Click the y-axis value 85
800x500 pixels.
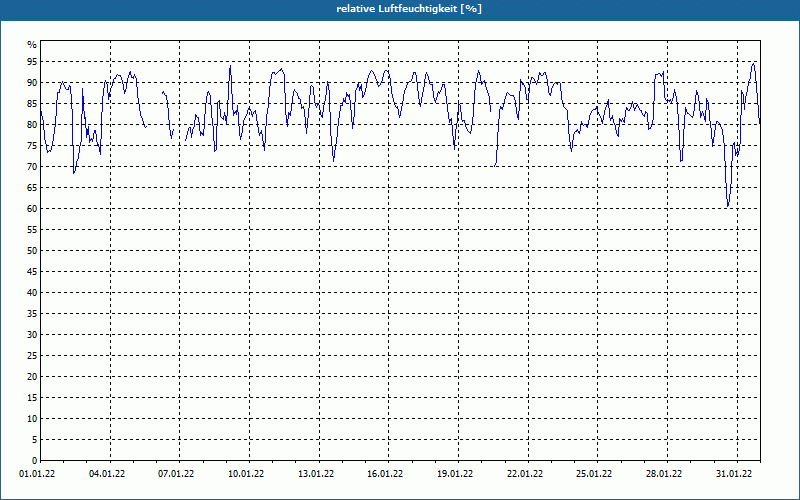click(32, 104)
